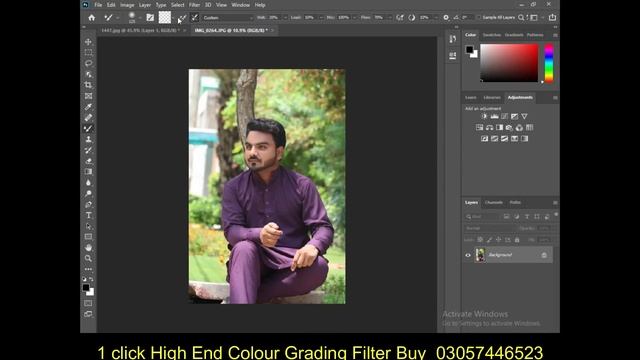Click the hue spectrum slider
The height and width of the screenshot is (360, 640).
click(x=549, y=63)
